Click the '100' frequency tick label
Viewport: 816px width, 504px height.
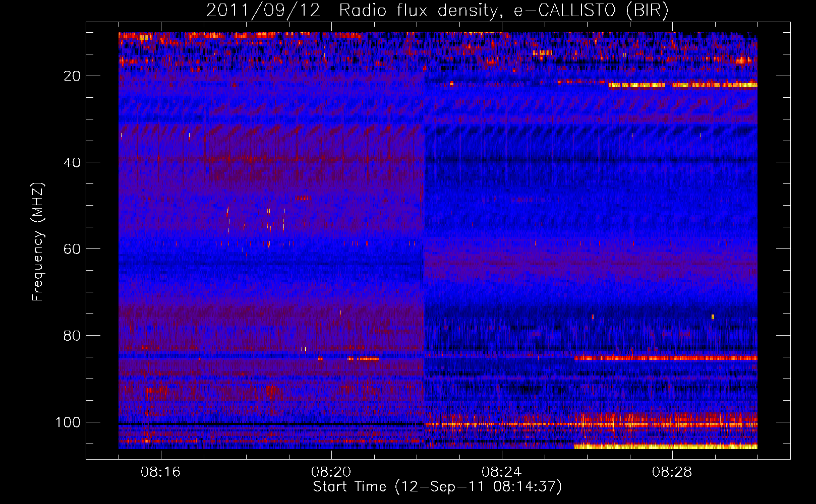[x=69, y=422]
